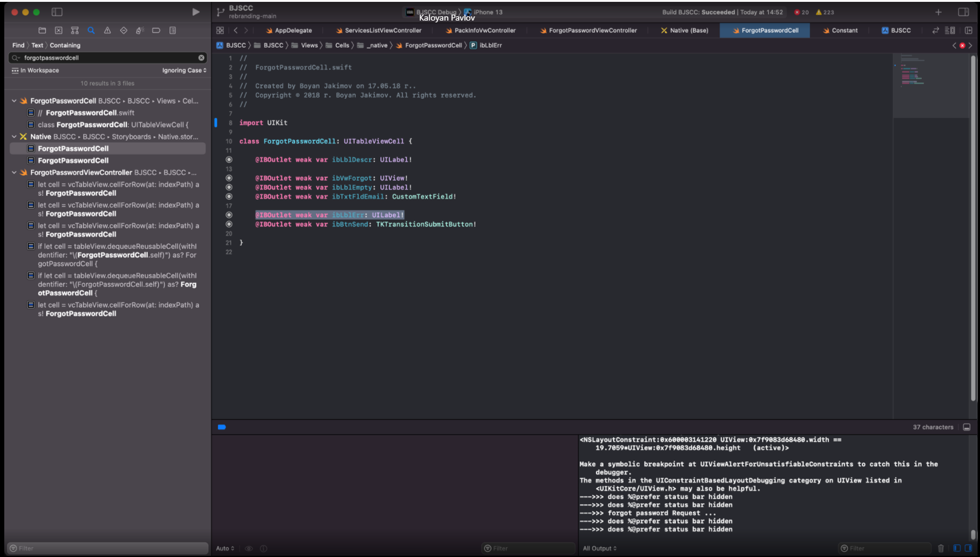This screenshot has height=557, width=980.
Task: Toggle breakpoints activation blue icon
Action: click(222, 427)
